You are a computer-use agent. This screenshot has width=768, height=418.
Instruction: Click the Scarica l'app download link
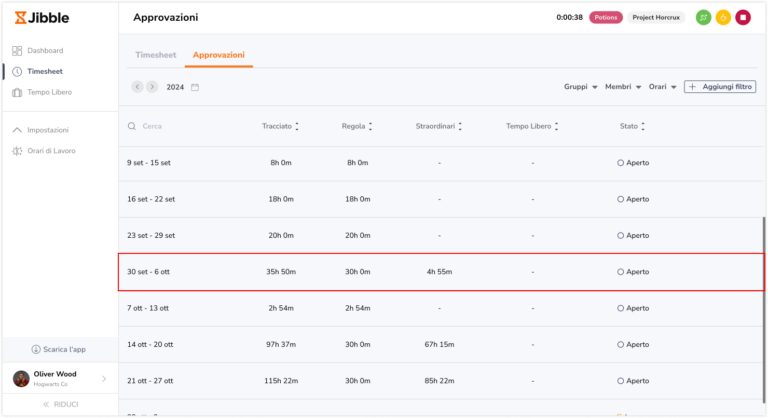(59, 349)
